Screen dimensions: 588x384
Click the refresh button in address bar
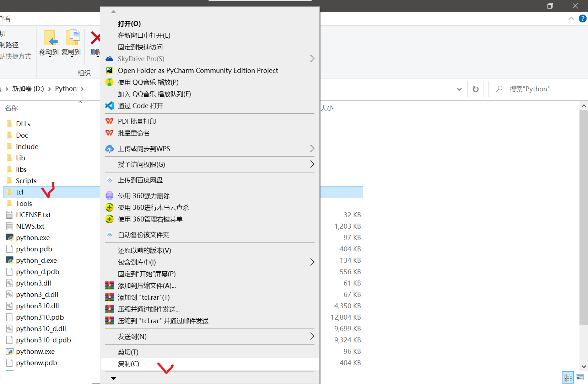476,89
